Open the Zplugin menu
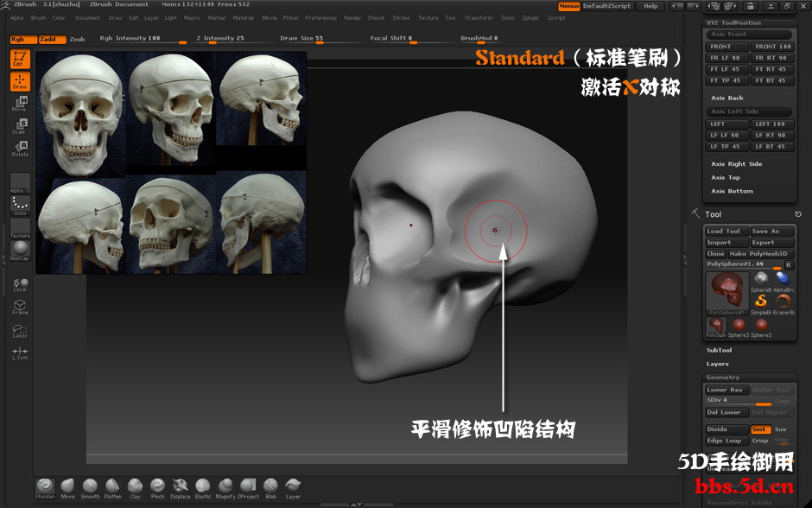The width and height of the screenshot is (812, 508). tap(530, 18)
